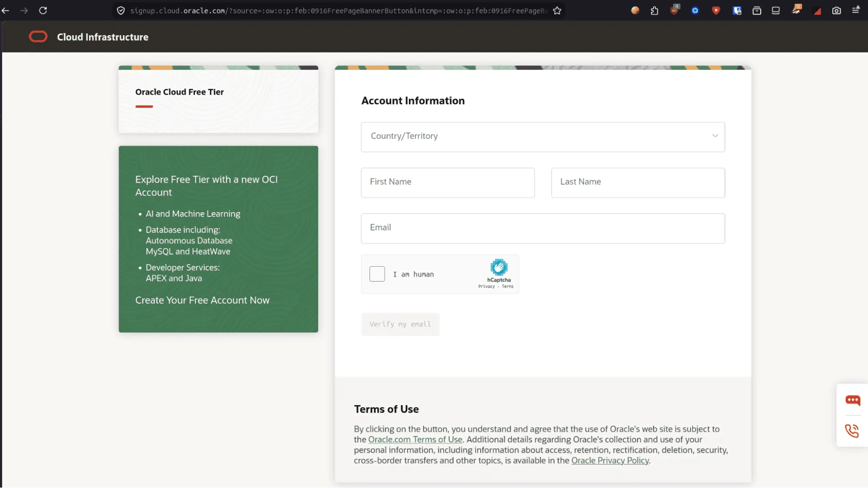
Task: Click the Email input field
Action: tap(543, 228)
